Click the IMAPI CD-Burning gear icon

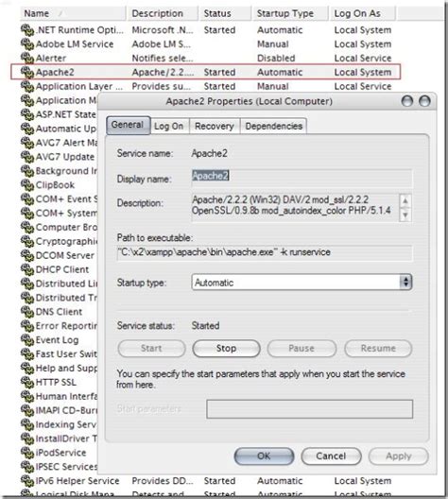point(27,410)
